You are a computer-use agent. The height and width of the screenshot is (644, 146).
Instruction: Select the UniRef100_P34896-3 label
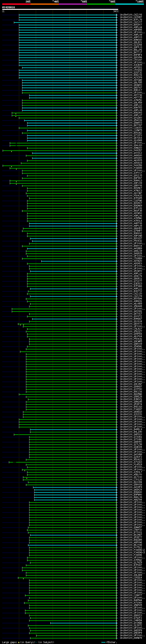pyautogui.click(x=132, y=552)
